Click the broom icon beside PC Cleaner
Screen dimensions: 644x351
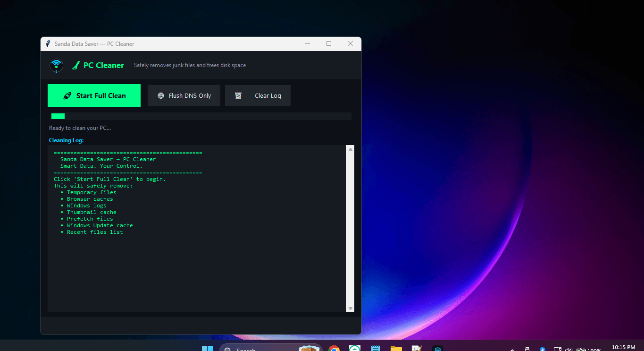point(75,66)
